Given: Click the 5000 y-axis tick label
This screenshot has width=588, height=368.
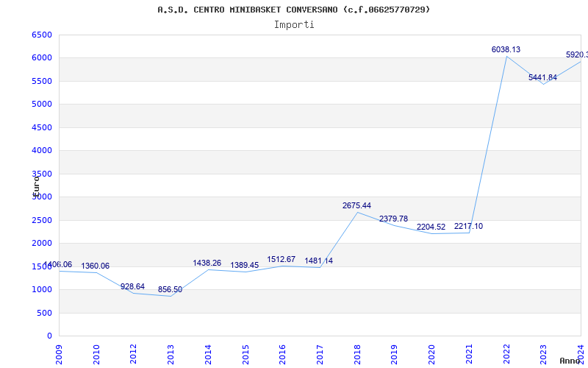Looking at the screenshot, I should [42, 104].
